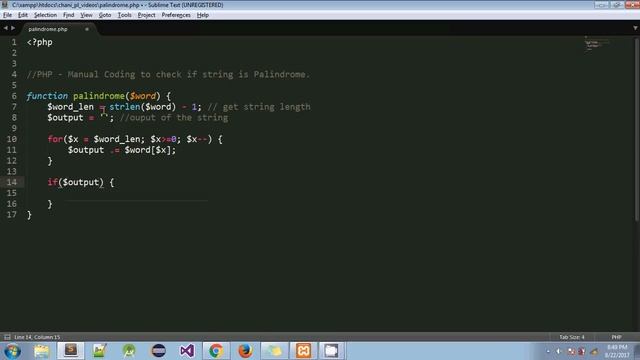This screenshot has width=640, height=360.
Task: Open the Edit menu
Action: point(22,15)
